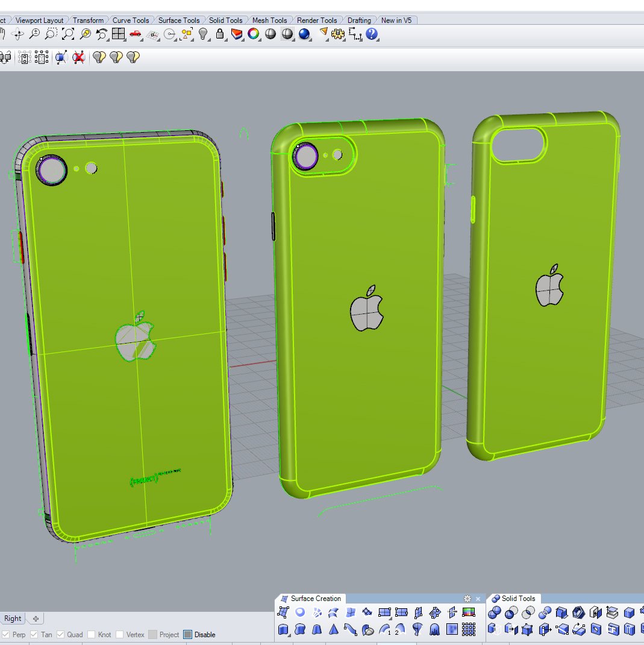This screenshot has height=645, width=644.
Task: Select the Right viewport tab
Action: (x=13, y=618)
